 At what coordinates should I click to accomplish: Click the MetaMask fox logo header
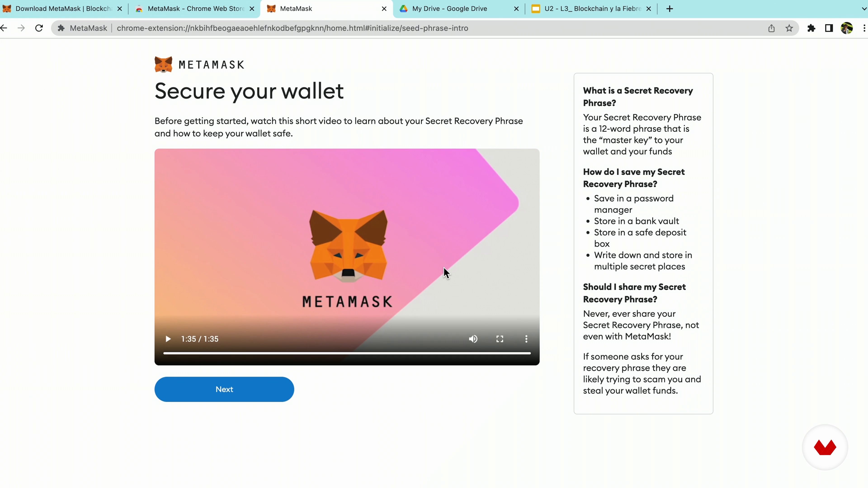point(163,64)
